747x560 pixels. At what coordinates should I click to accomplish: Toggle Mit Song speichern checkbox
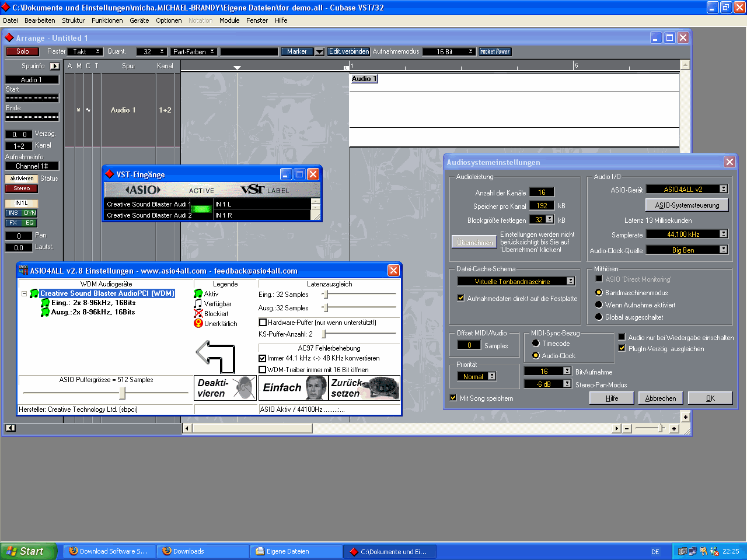click(x=453, y=398)
